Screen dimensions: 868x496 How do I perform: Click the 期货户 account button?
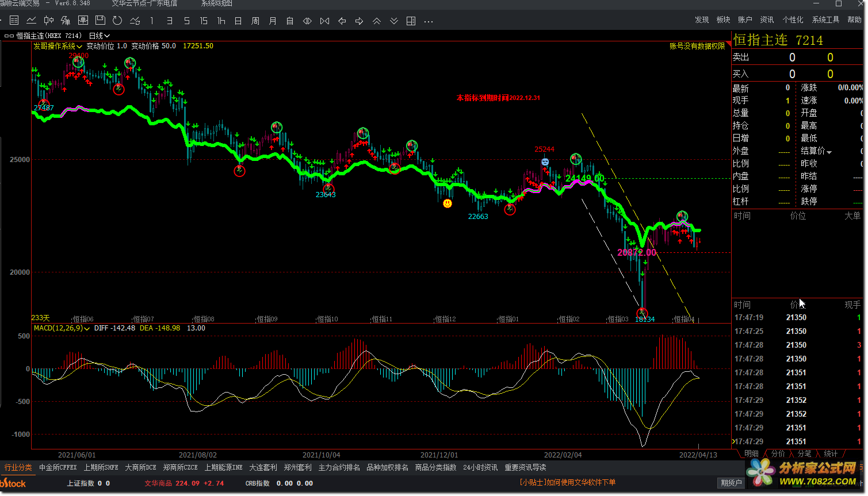pyautogui.click(x=731, y=483)
